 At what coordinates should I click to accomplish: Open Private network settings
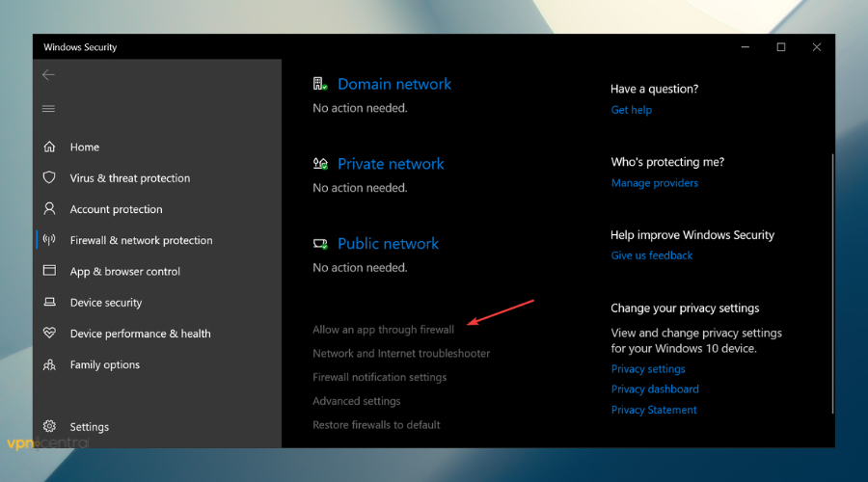pyautogui.click(x=390, y=165)
